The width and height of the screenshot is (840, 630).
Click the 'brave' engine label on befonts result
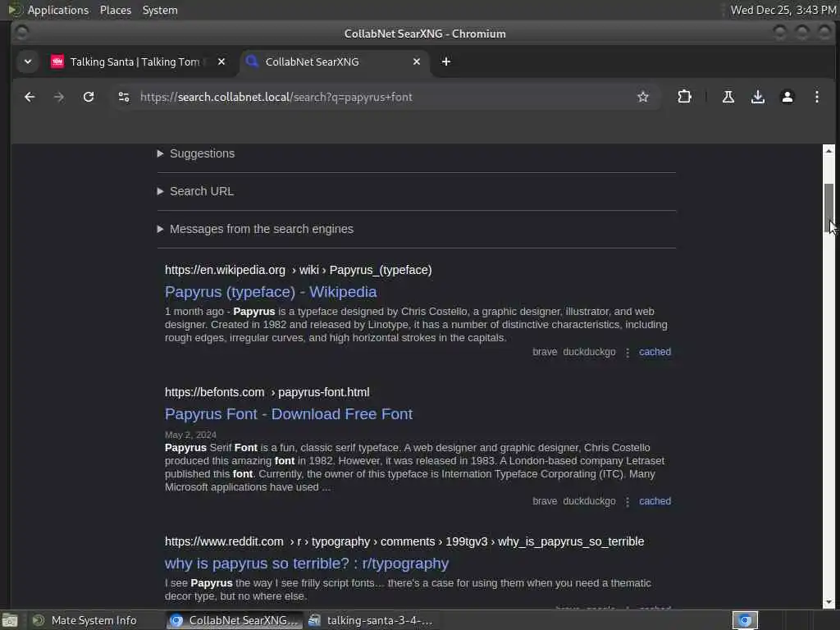click(545, 501)
